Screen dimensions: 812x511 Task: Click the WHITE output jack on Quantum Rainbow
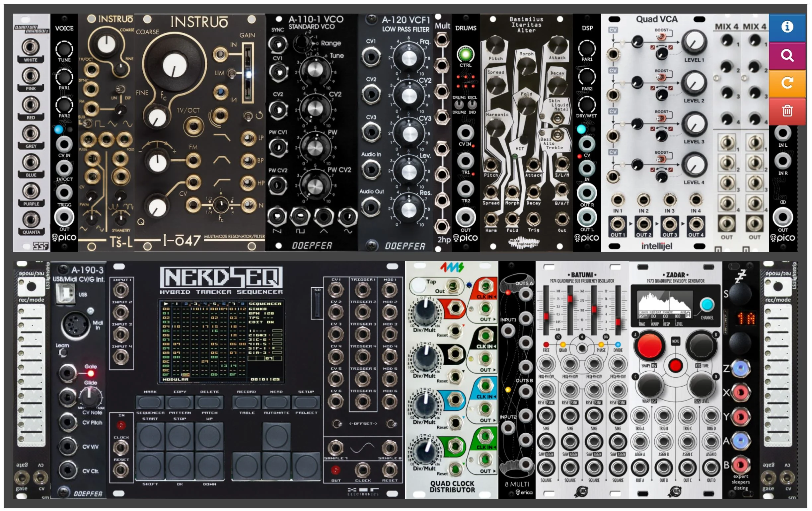coord(31,47)
